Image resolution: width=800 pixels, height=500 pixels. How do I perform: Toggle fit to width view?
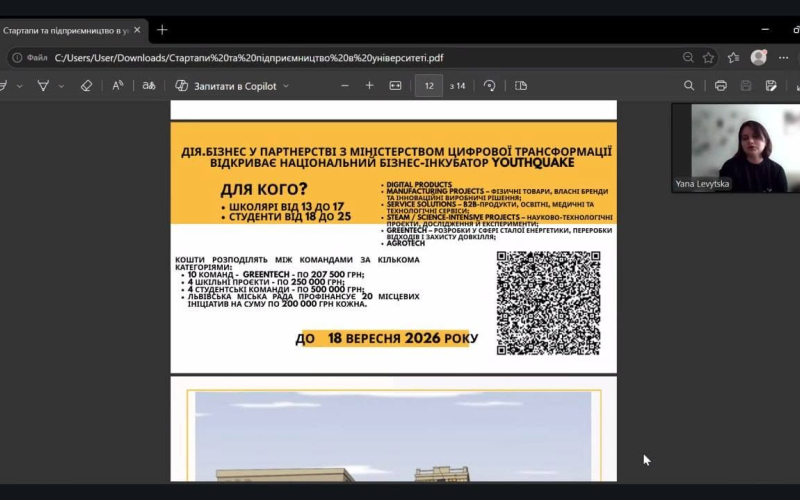point(395,86)
